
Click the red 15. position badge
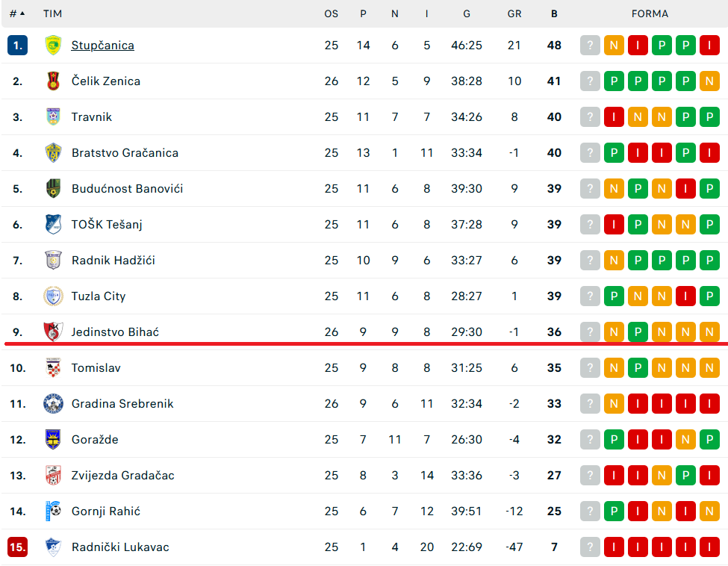(x=18, y=547)
